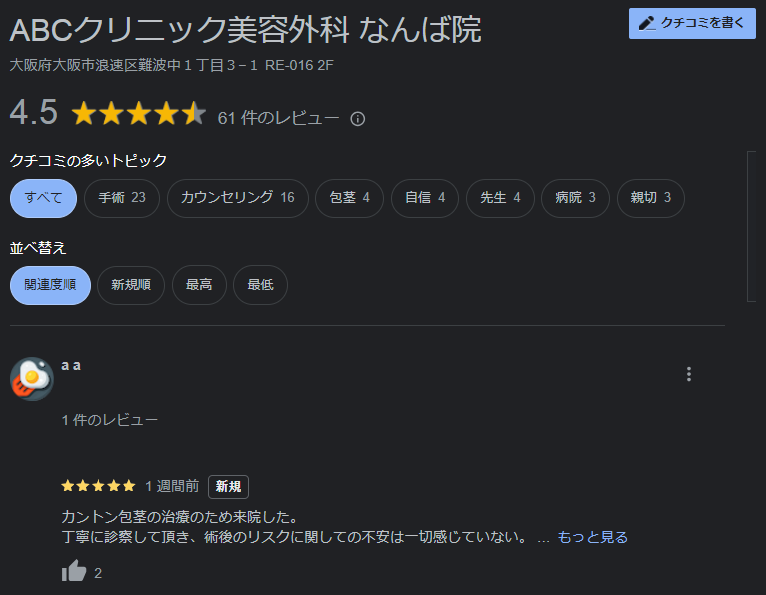Filter reviews by 手術 23 topic
Image resolution: width=766 pixels, height=595 pixels.
point(122,198)
